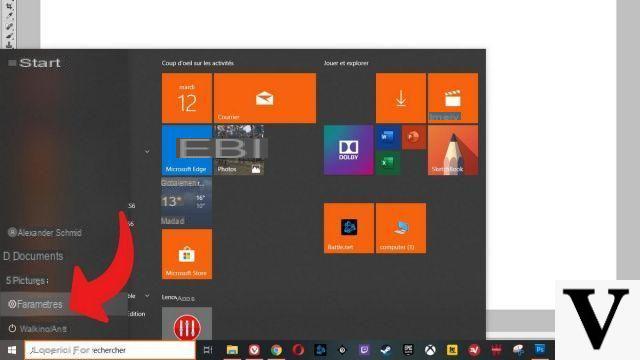Open Pictures from the Start sidebar

[x=27, y=280]
